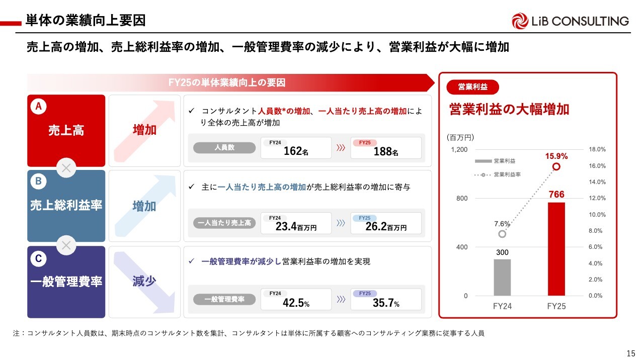Click the blue chevrons between 23.4 and 26.2百万円
Screen dimensions: 644x362
[341, 223]
